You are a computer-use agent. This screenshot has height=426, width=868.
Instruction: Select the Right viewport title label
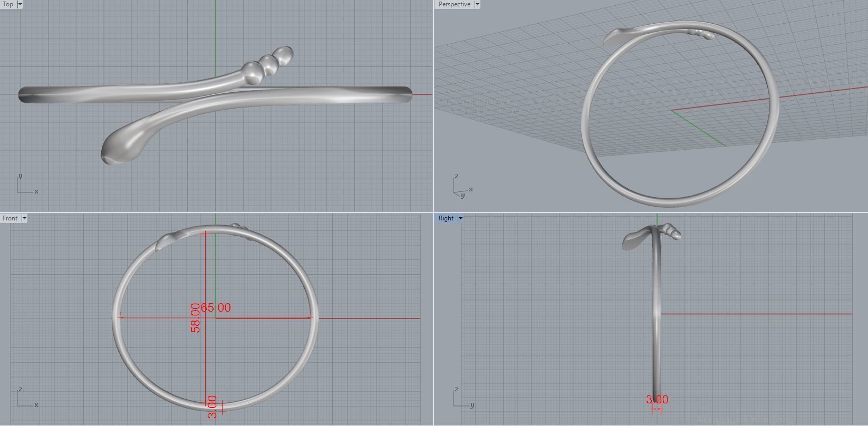tap(446, 218)
